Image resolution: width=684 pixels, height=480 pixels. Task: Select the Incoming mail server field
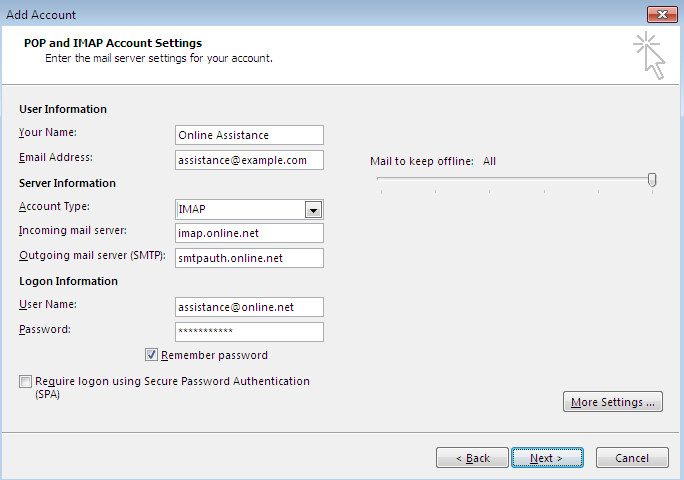[x=248, y=233]
